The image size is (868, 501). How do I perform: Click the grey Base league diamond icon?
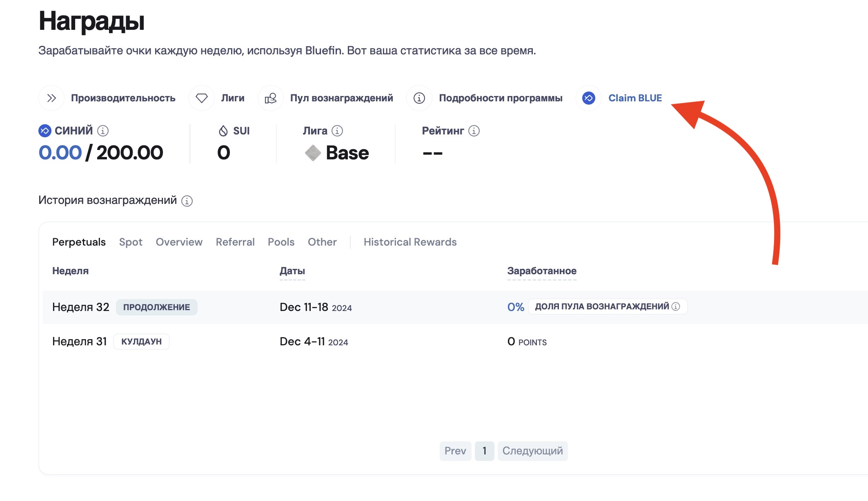313,153
